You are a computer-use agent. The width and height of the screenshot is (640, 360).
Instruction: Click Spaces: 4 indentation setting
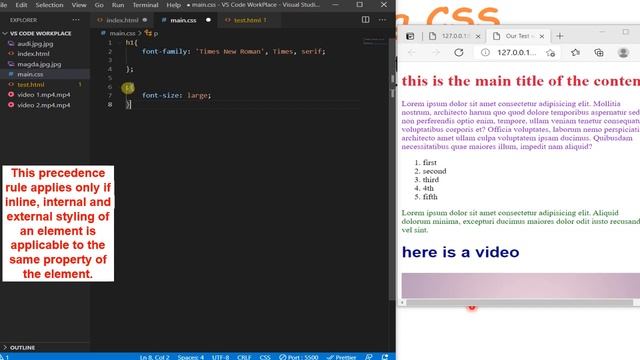pos(190,357)
